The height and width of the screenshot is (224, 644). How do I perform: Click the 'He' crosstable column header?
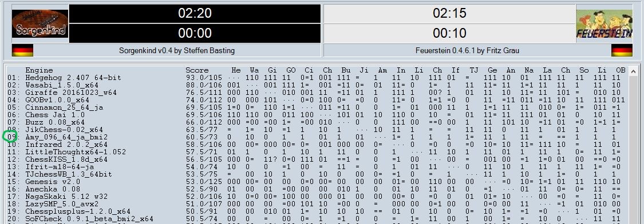236,70
